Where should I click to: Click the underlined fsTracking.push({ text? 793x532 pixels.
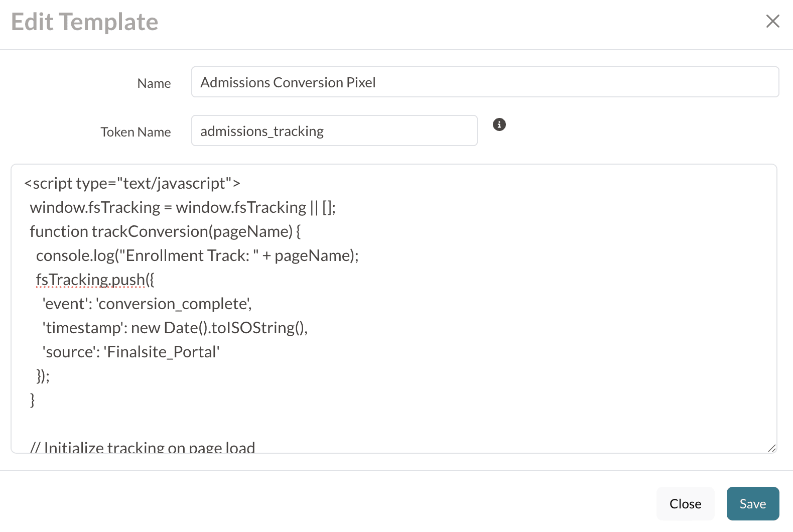pos(95,280)
